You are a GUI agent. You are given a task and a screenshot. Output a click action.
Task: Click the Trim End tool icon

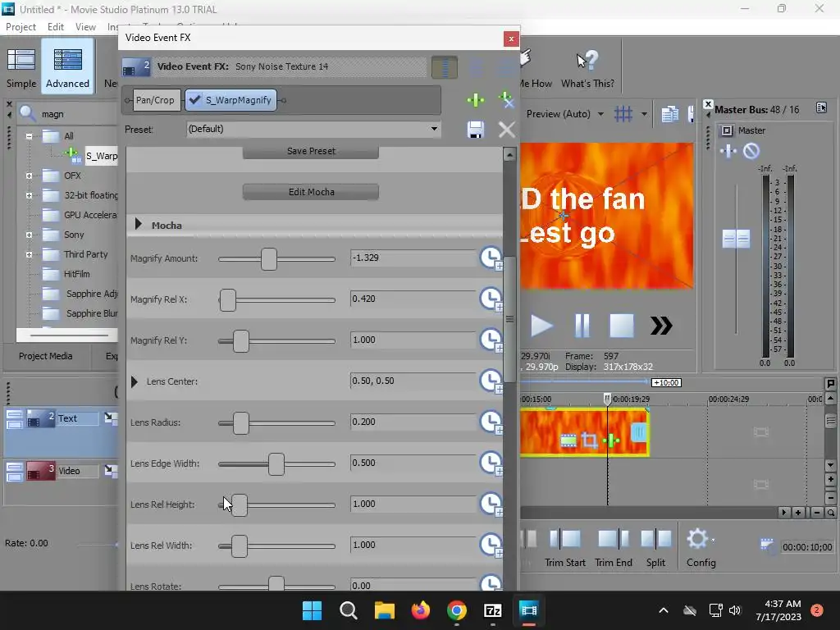click(614, 538)
